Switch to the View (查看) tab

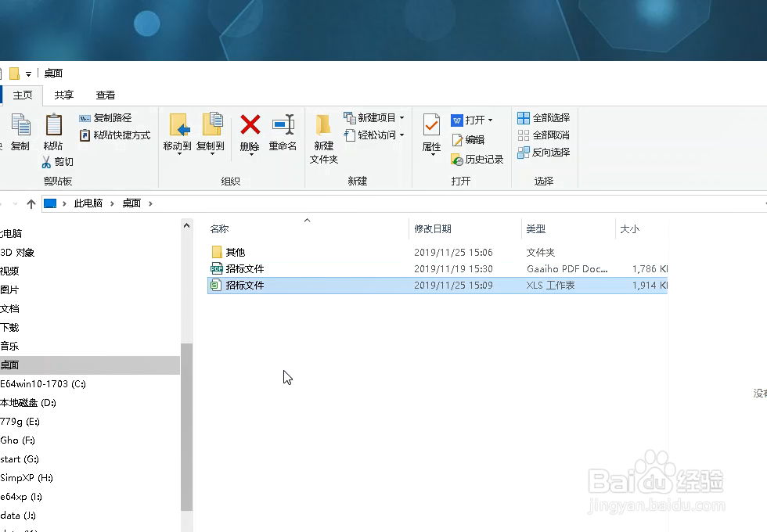point(105,95)
